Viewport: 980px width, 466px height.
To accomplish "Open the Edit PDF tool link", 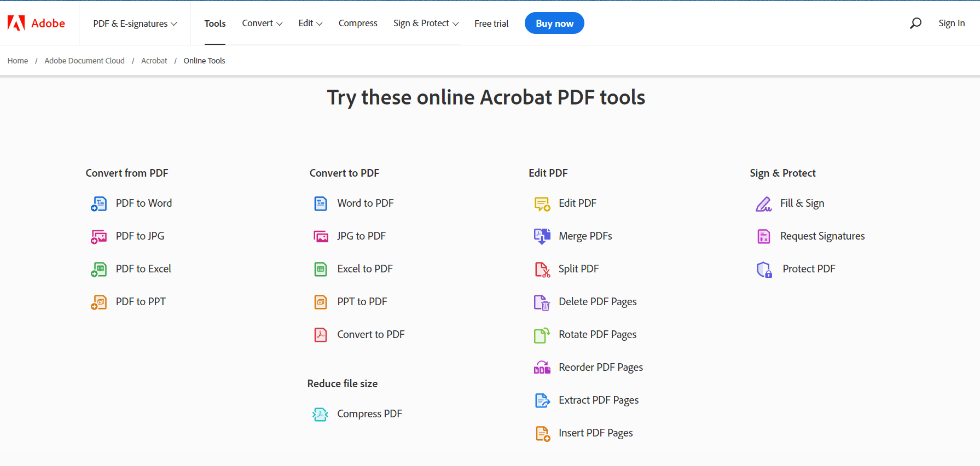I will [x=577, y=203].
